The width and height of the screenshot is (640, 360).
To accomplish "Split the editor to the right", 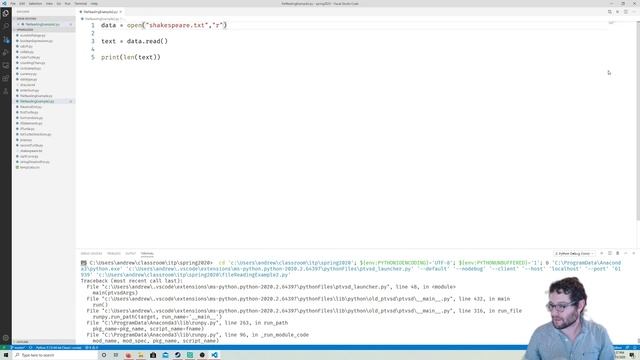I will click(x=625, y=12).
